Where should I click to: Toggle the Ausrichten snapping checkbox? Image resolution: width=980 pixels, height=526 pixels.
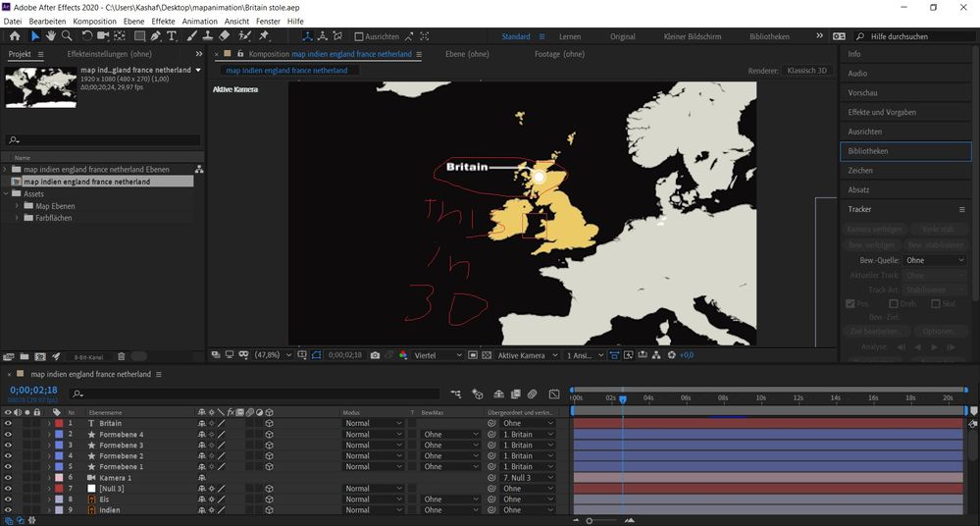click(359, 37)
